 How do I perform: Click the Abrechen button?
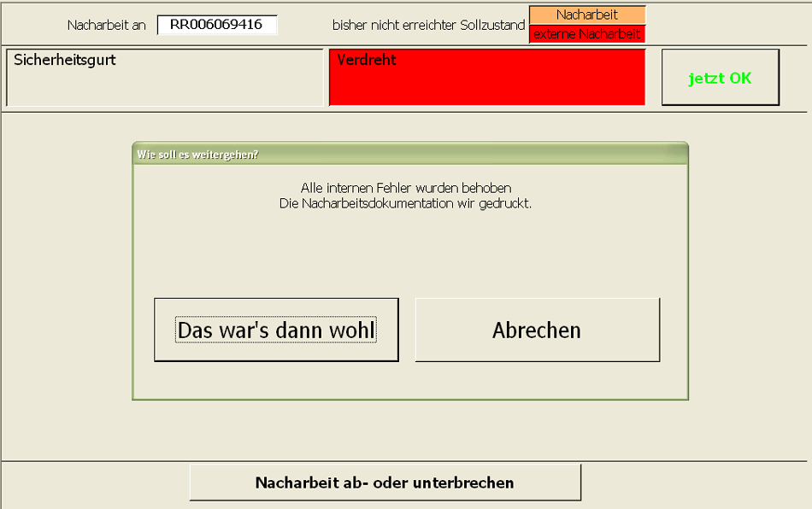point(537,330)
